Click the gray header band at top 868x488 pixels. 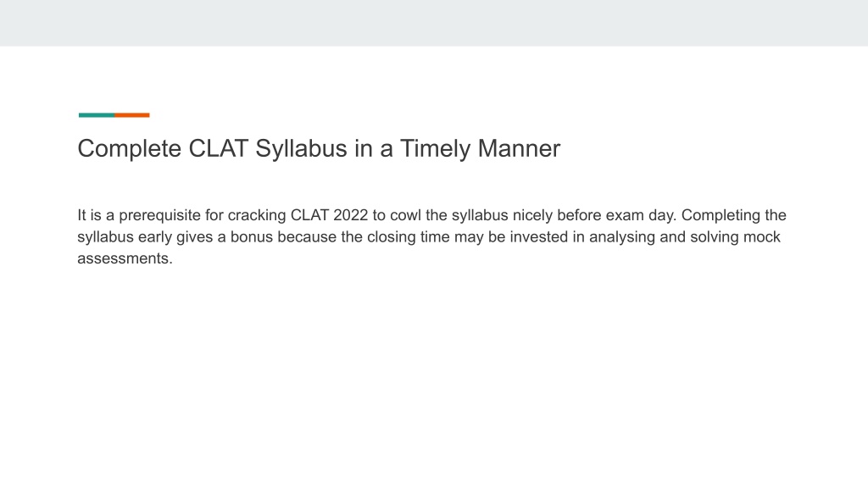(434, 23)
